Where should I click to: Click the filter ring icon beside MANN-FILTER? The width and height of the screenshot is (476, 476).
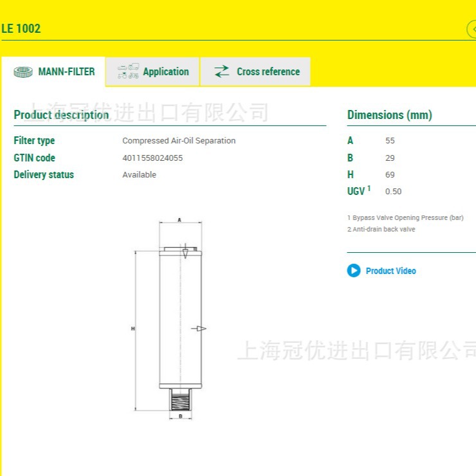coord(23,72)
